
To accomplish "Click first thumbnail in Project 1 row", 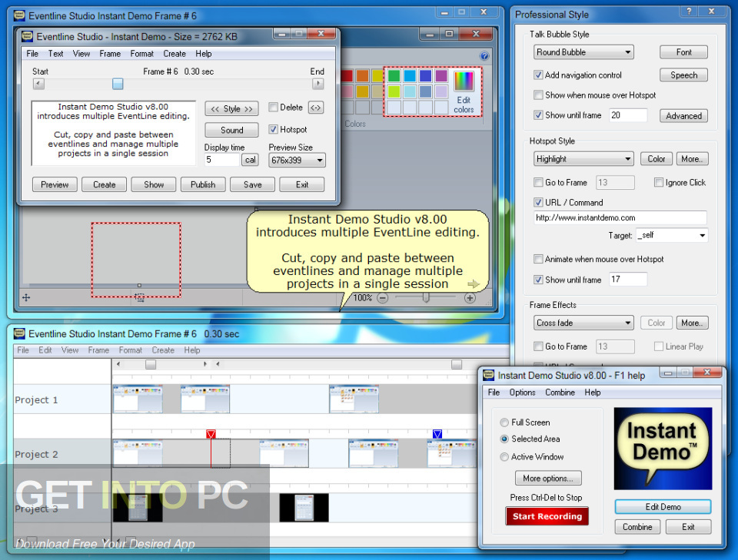I will point(138,399).
